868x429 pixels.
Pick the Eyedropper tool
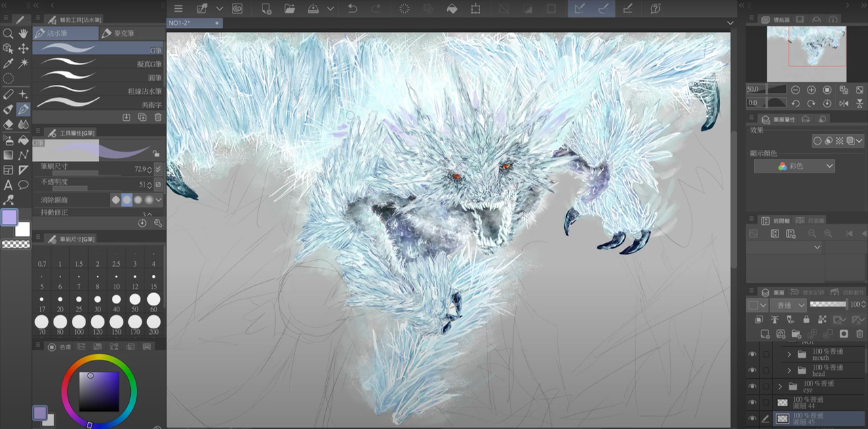point(8,63)
